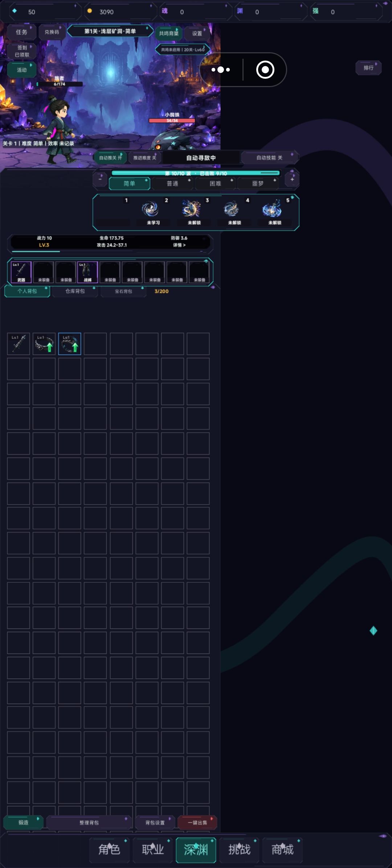Open the 排行 ranking button
This screenshot has width=392, height=868.
[x=368, y=68]
